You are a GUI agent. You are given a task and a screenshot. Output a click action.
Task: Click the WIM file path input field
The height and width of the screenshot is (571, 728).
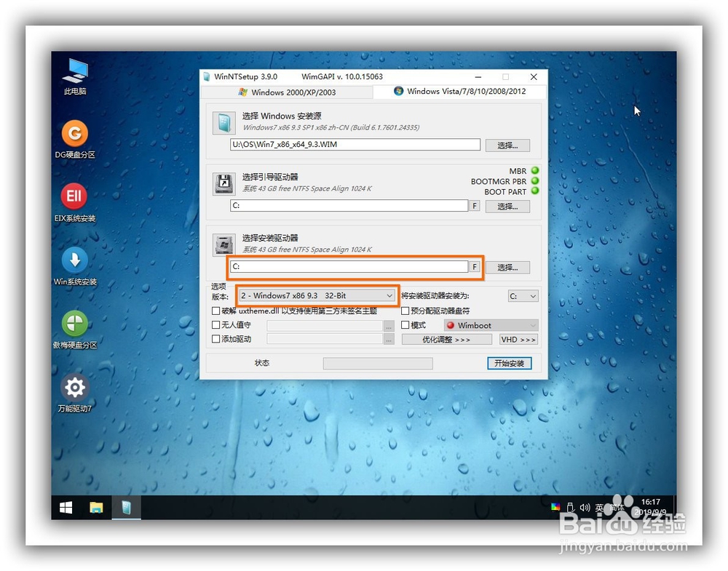[x=355, y=144]
